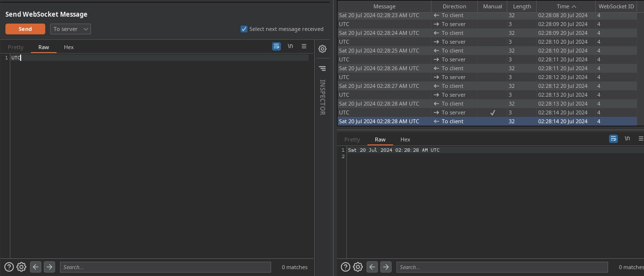Image resolution: width=644 pixels, height=276 pixels.
Task: Expand the Inspector panel layout icon
Action: point(322,69)
